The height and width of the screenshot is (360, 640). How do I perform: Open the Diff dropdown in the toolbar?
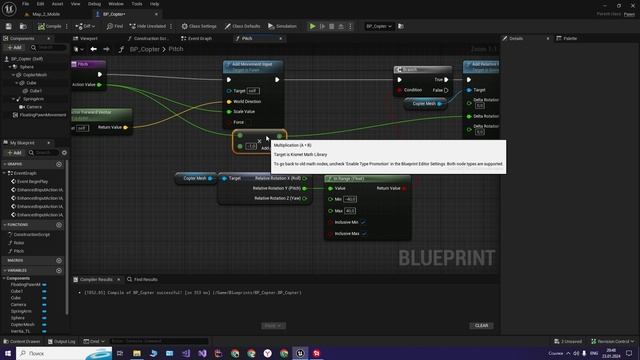click(85, 26)
